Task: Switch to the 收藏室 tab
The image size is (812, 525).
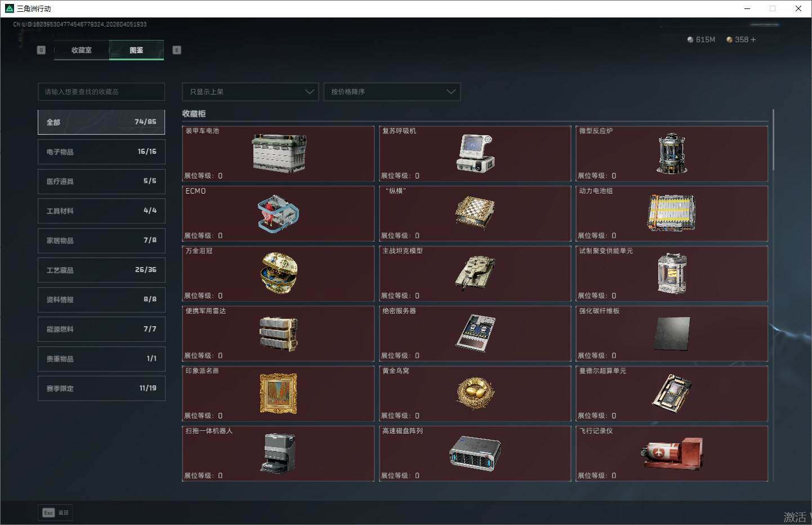Action: click(82, 50)
